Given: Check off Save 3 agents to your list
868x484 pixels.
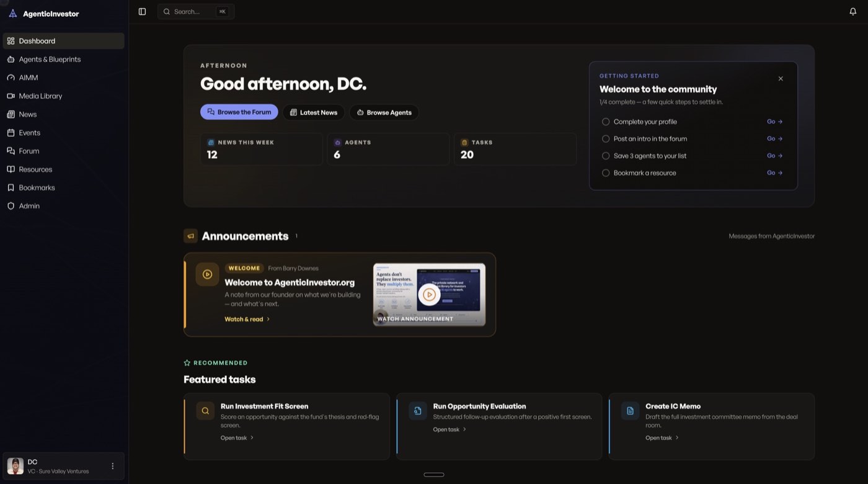Looking at the screenshot, I should 606,156.
